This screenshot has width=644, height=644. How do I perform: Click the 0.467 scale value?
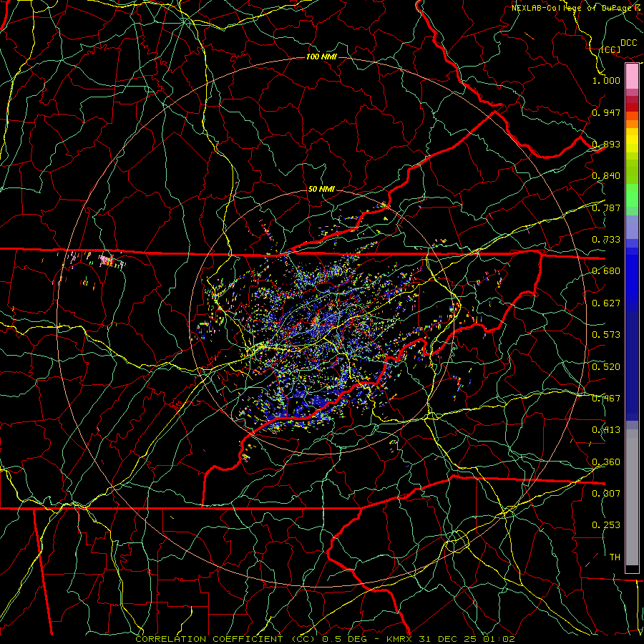[606, 399]
